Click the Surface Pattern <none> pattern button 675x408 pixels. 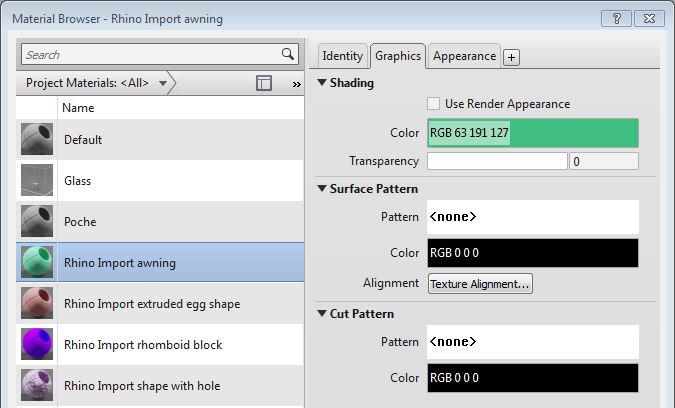click(x=532, y=217)
